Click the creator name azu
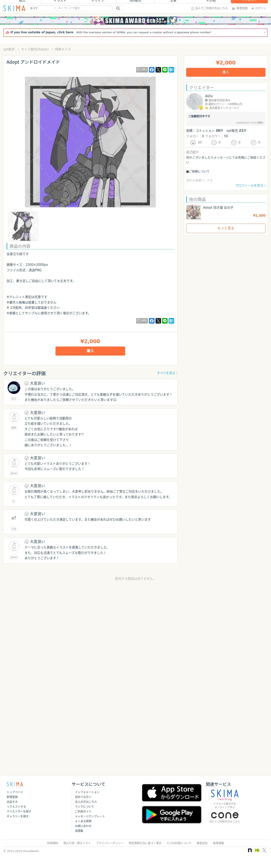 pyautogui.click(x=209, y=96)
